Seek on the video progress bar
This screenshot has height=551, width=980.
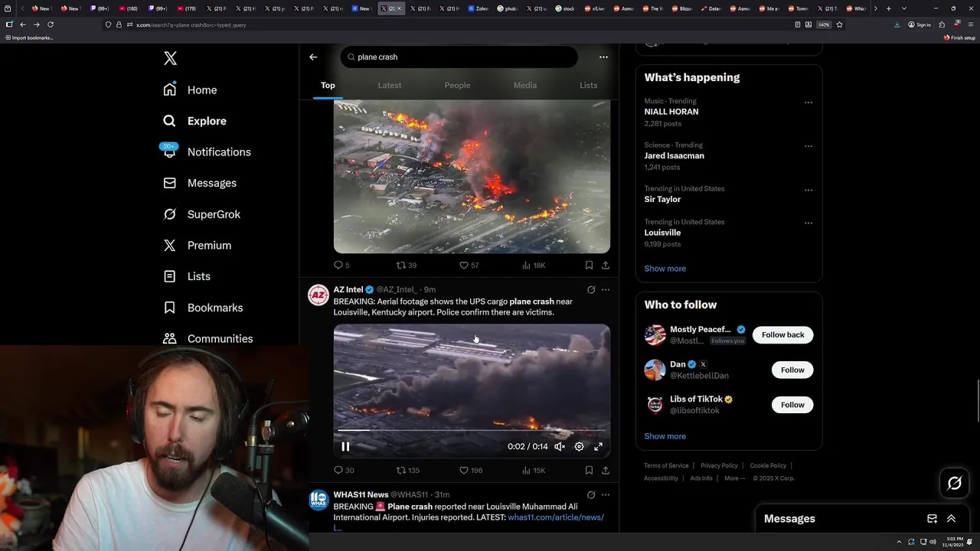point(472,430)
